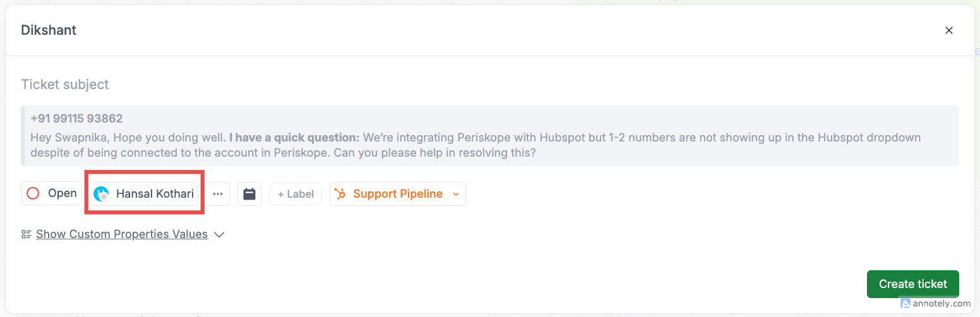Expand custom properties using the chevron arrow

click(219, 234)
